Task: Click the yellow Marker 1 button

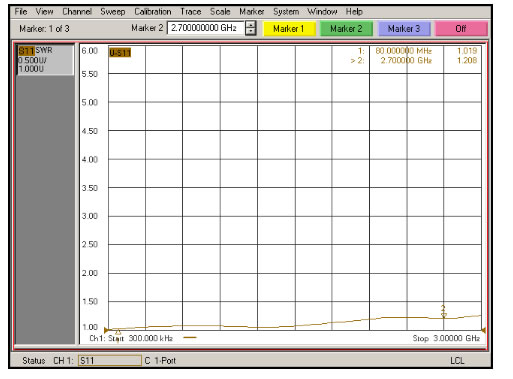Action: (x=289, y=29)
